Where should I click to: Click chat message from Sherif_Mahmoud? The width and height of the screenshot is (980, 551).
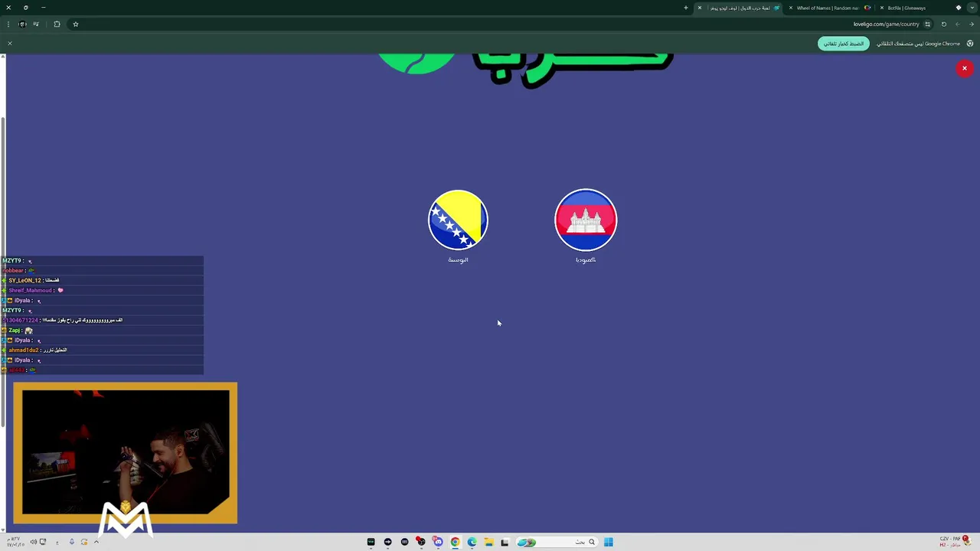coord(103,290)
